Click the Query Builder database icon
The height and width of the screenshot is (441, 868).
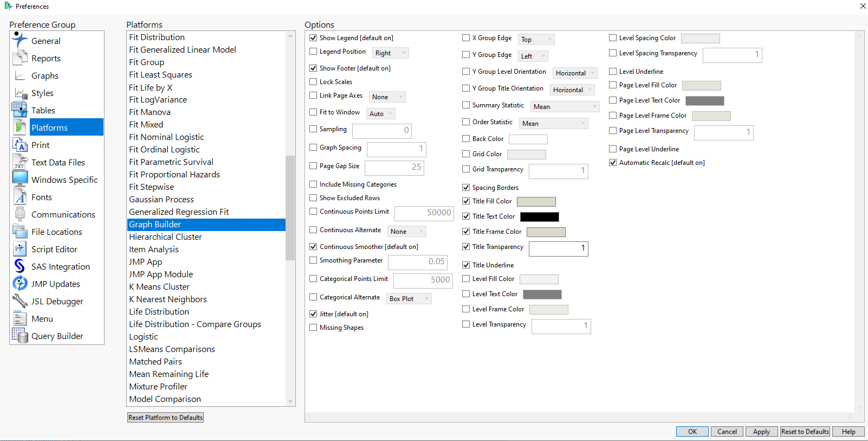(x=20, y=336)
